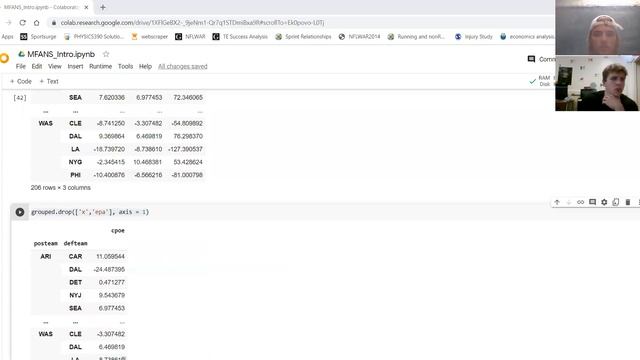Open the Tools menu

point(125,67)
